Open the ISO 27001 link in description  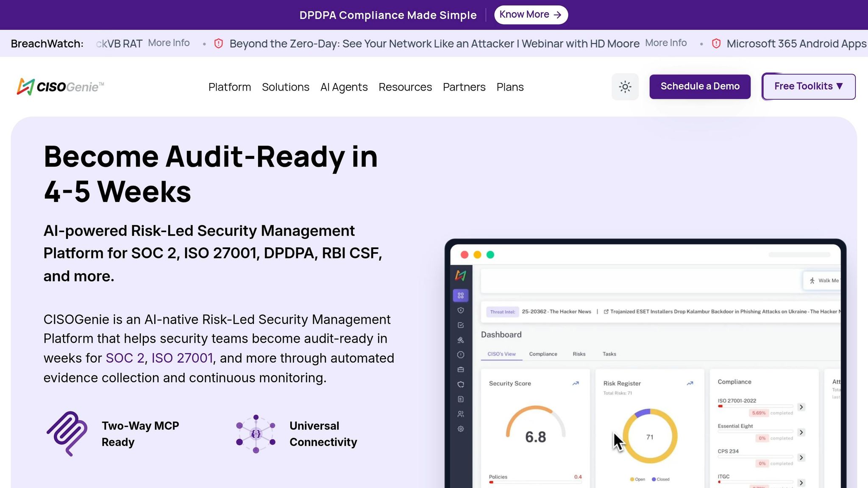(182, 358)
